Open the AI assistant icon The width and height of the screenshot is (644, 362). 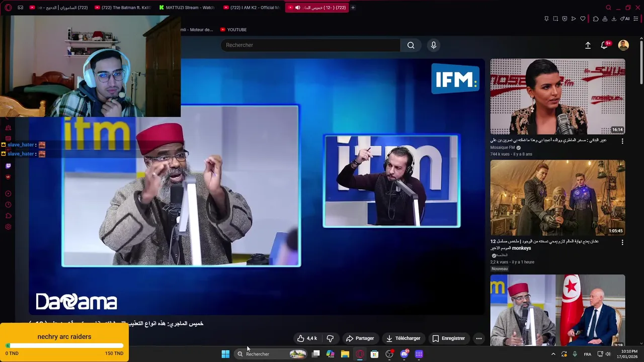625,19
